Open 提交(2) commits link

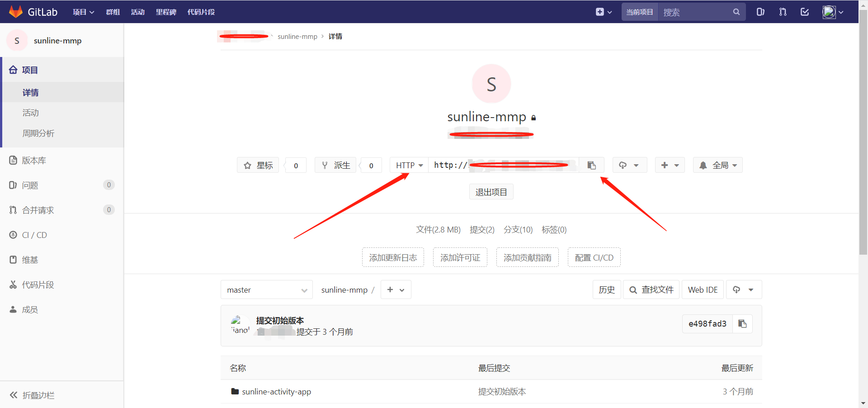(482, 230)
